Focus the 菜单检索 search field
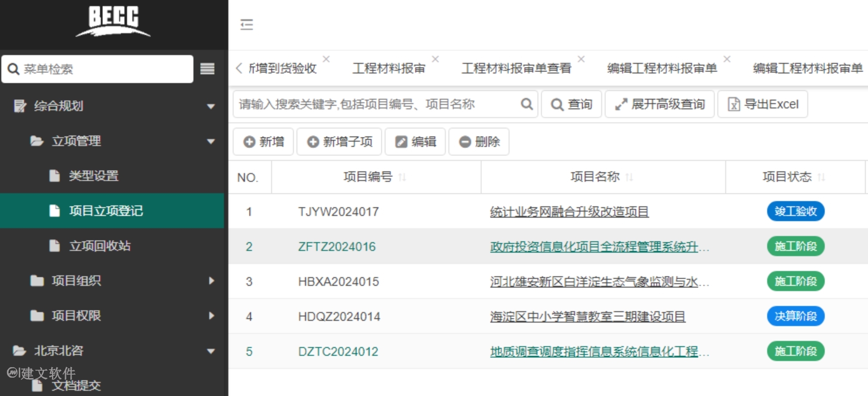The width and height of the screenshot is (868, 396). pos(97,69)
